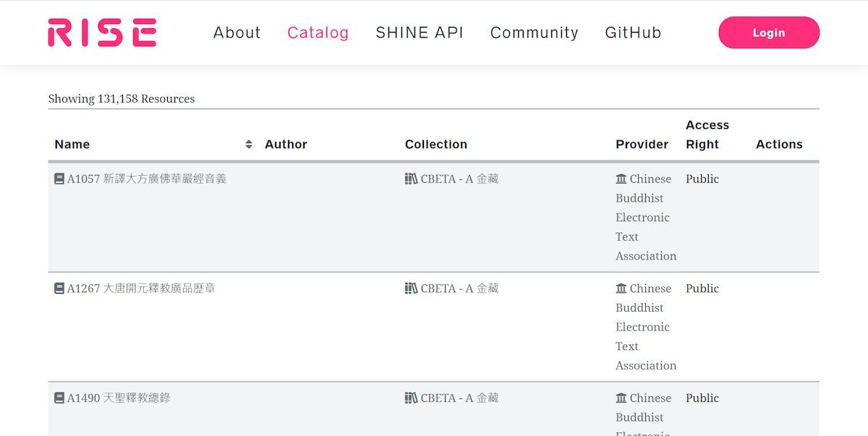
Task: Select CBETA - A 金藏 collection in first row
Action: pos(459,179)
